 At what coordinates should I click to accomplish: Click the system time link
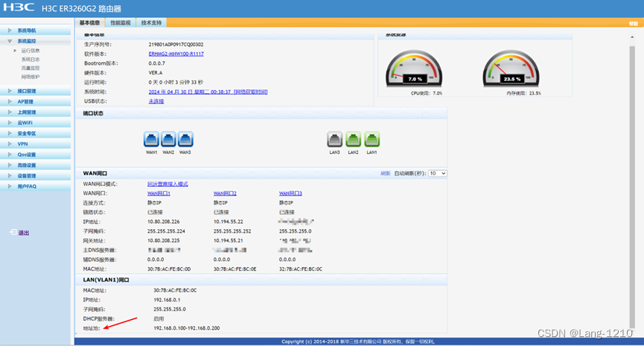pos(208,92)
